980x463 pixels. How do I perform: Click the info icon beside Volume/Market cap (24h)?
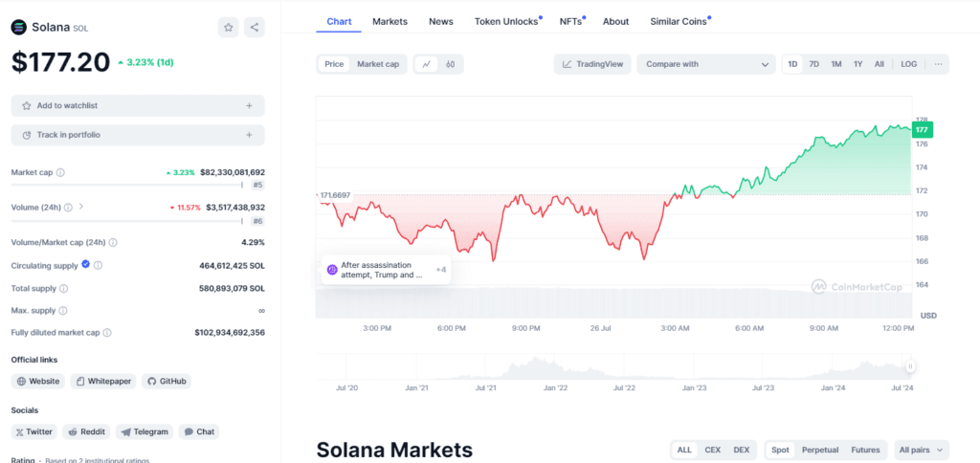(113, 242)
